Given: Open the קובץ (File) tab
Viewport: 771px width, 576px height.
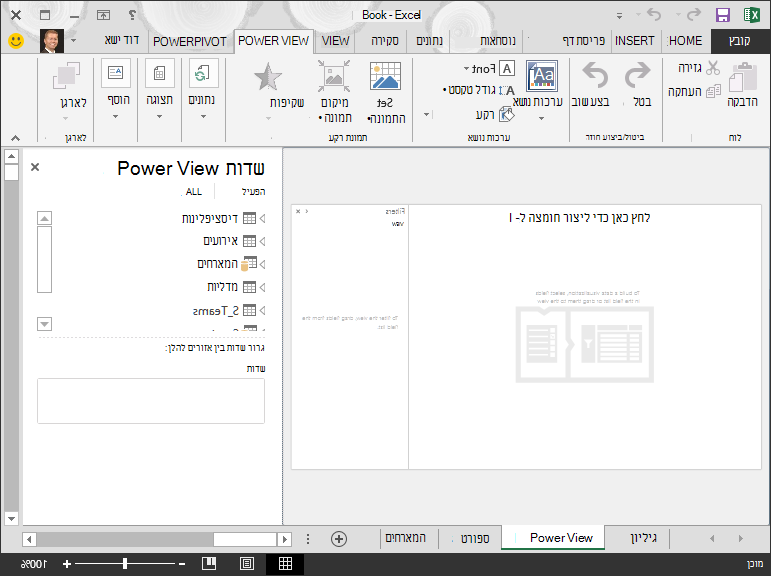Looking at the screenshot, I should click(x=740, y=41).
